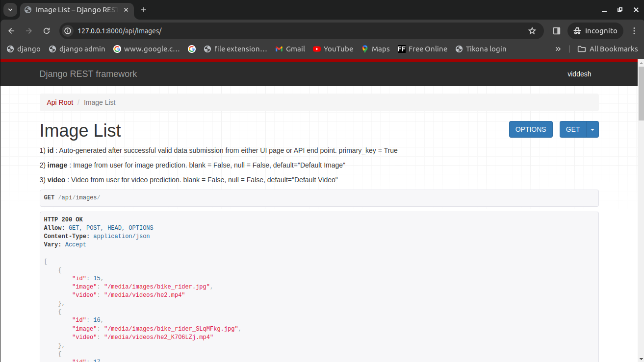Click the image field description line

click(192, 165)
